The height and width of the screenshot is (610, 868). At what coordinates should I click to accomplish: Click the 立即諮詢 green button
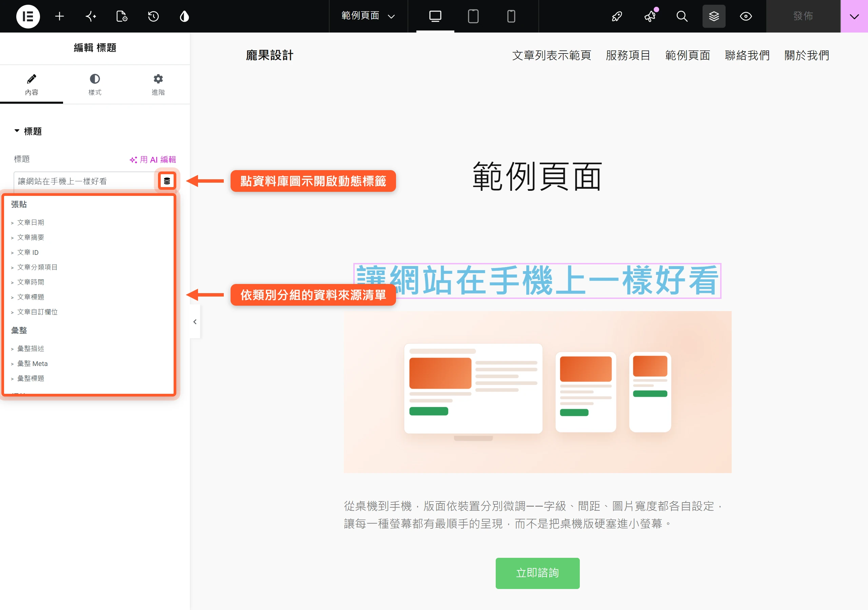(x=537, y=573)
